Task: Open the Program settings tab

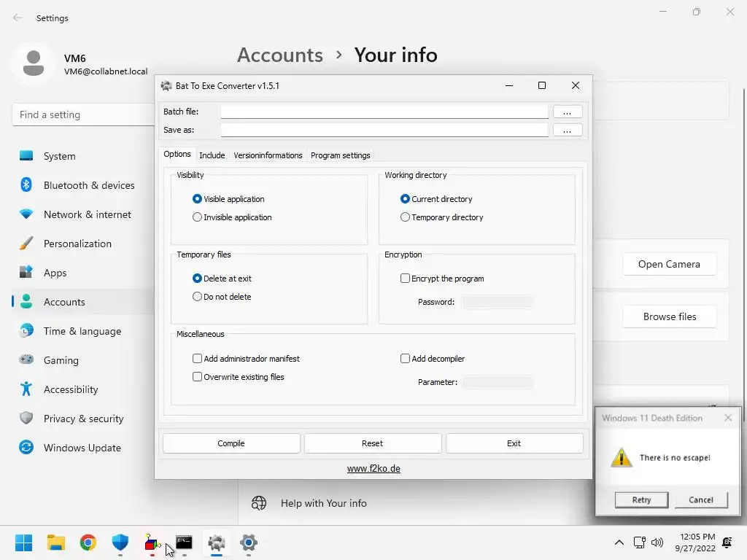Action: point(340,155)
